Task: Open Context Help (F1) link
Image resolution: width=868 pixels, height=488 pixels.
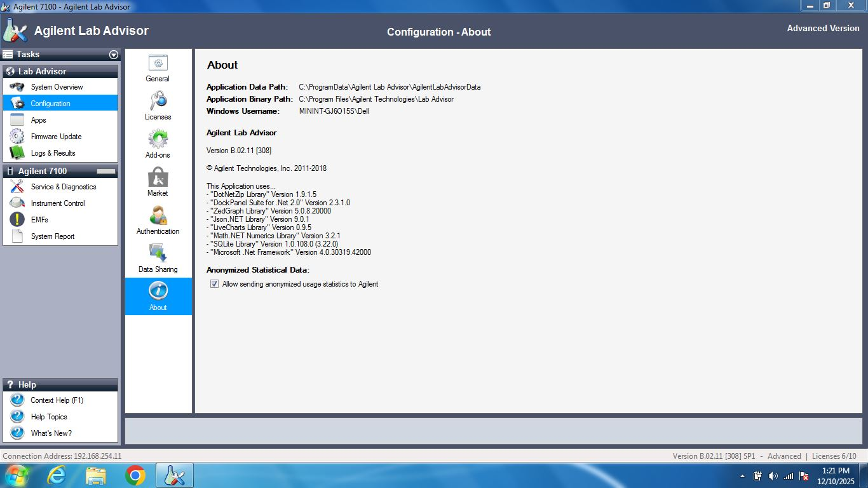Action: click(57, 400)
